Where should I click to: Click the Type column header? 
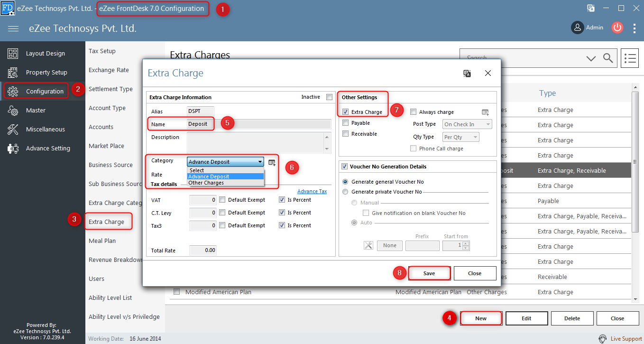pos(547,93)
